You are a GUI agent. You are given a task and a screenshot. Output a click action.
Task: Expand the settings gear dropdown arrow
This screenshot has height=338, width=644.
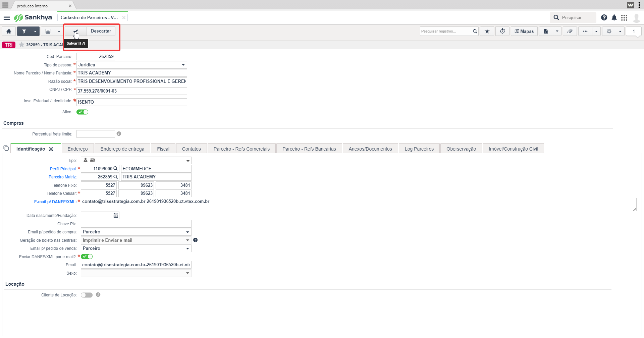click(x=620, y=31)
